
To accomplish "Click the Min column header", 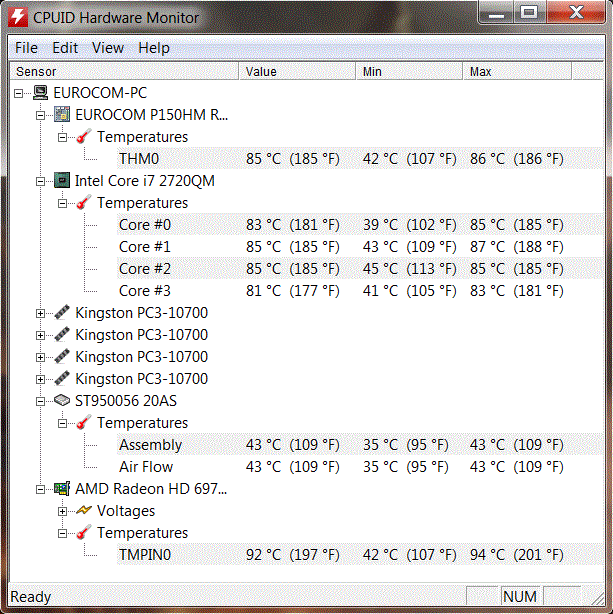I will [x=409, y=72].
